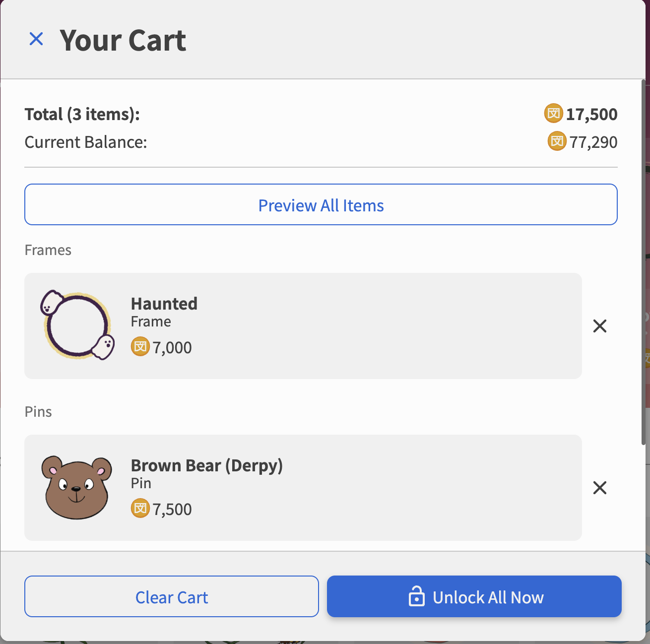Click the Total (3 items) label
650x644 pixels.
click(x=82, y=114)
